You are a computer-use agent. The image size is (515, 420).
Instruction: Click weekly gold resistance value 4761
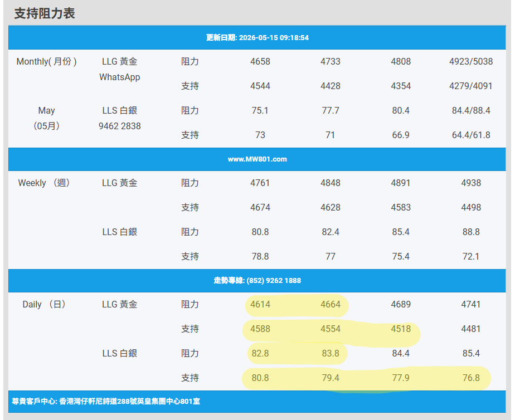pos(260,183)
